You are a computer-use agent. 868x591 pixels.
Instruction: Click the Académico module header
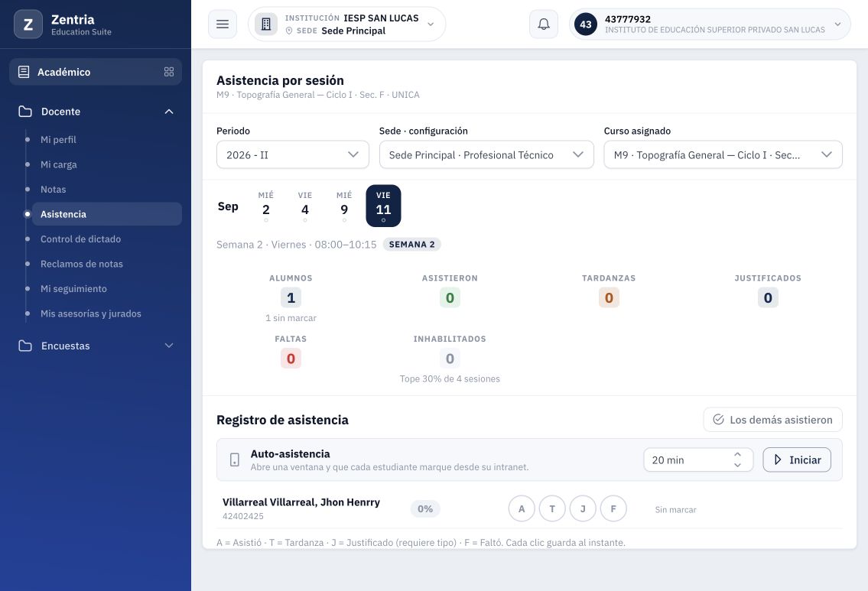(x=96, y=72)
